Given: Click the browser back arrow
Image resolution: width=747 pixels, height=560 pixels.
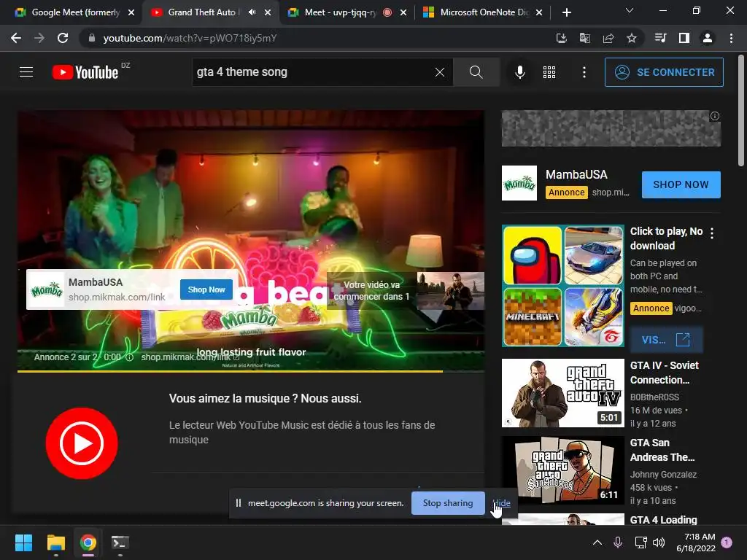Looking at the screenshot, I should (x=16, y=38).
